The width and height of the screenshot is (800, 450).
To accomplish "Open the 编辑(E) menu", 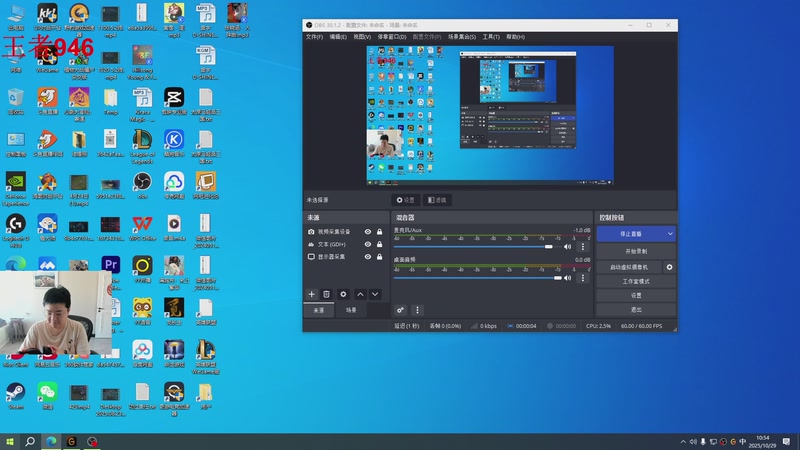I will [338, 37].
